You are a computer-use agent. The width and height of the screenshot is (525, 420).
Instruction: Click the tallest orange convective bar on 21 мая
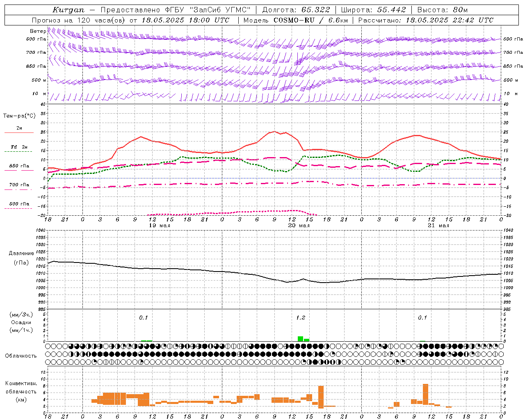(x=425, y=395)
